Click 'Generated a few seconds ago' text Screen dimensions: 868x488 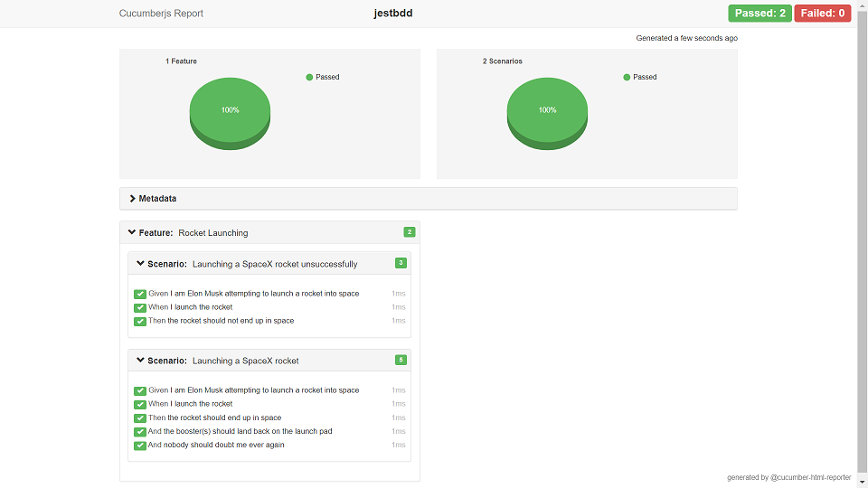tap(686, 38)
